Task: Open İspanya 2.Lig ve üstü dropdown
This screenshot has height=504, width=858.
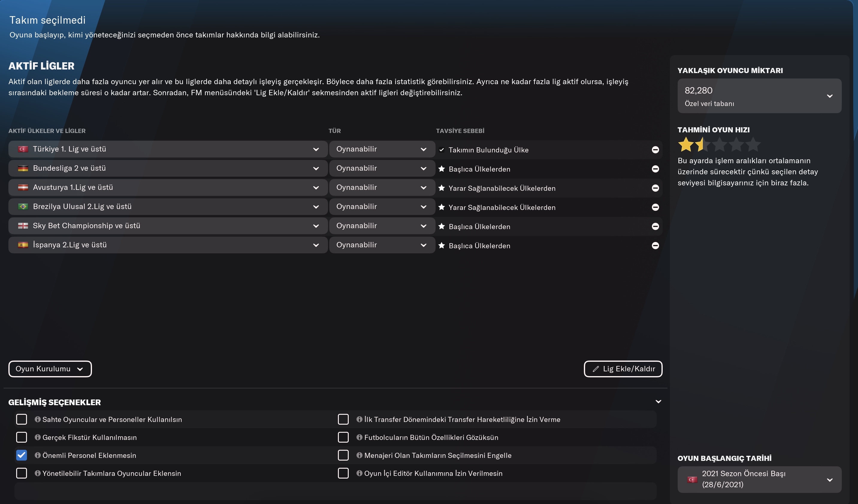Action: pos(168,245)
